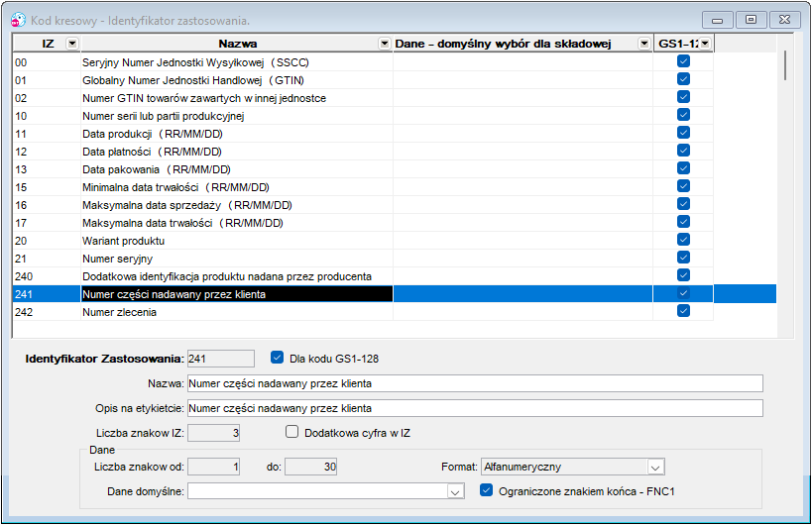Select Dodatkowa identyfikacja produktu nadana przez producenta
812x525 pixels.
363,276
